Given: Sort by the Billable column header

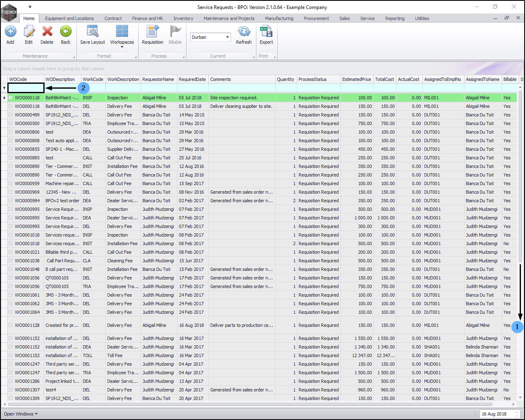Looking at the screenshot, I should click(x=510, y=79).
